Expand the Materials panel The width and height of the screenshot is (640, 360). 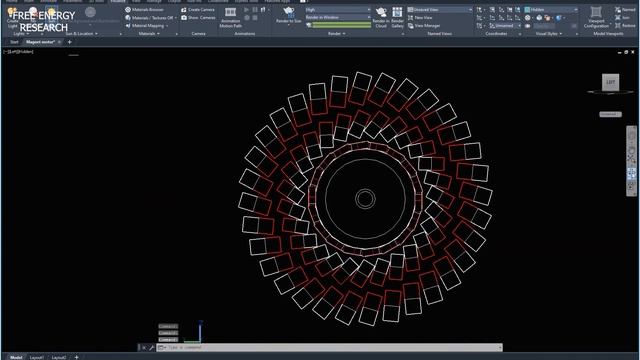tap(149, 34)
